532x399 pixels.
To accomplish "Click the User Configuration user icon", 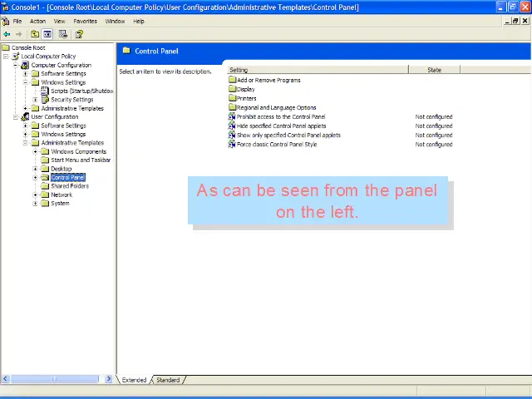I will 25,117.
